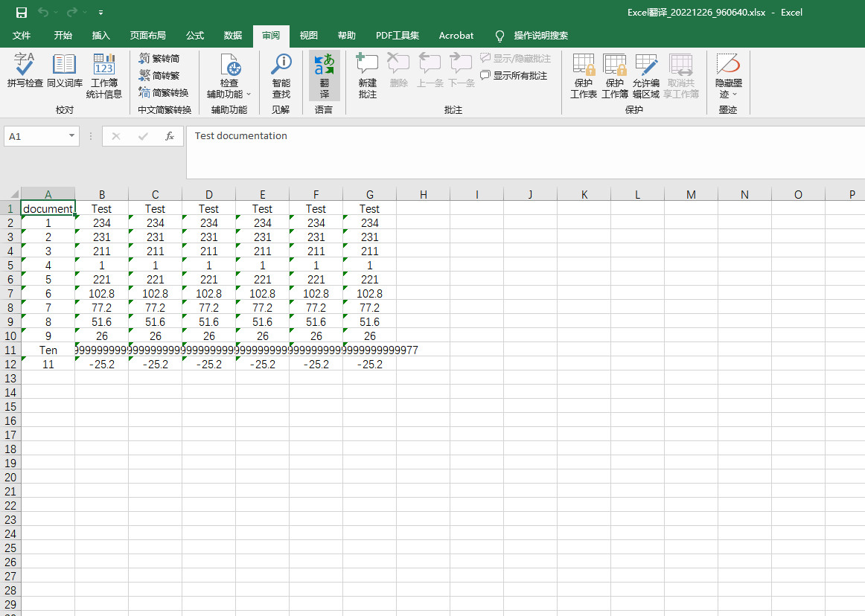Screen dimensions: 865x616
Task: Show workbook statistics (工作簿统计信息)
Action: tap(104, 76)
